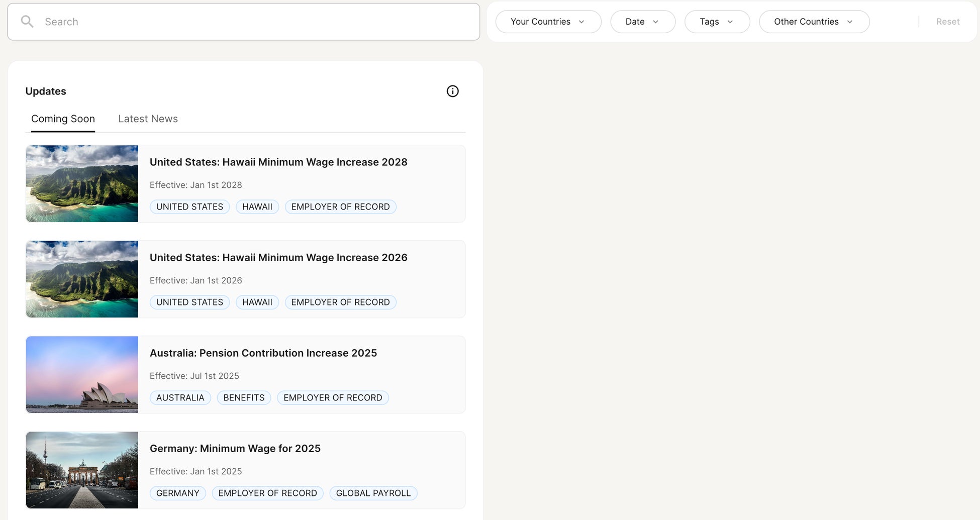
Task: Select the BENEFITS tag on Australia update
Action: point(244,398)
